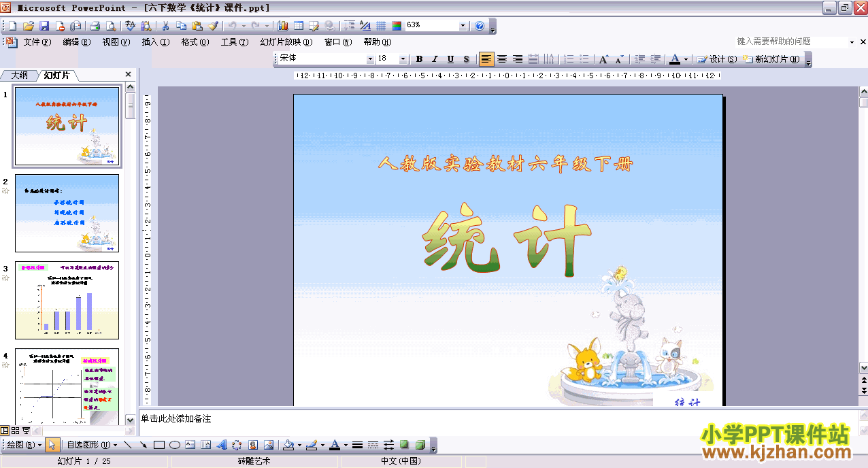868x468 pixels.
Task: Insert clip art
Action: [253, 445]
